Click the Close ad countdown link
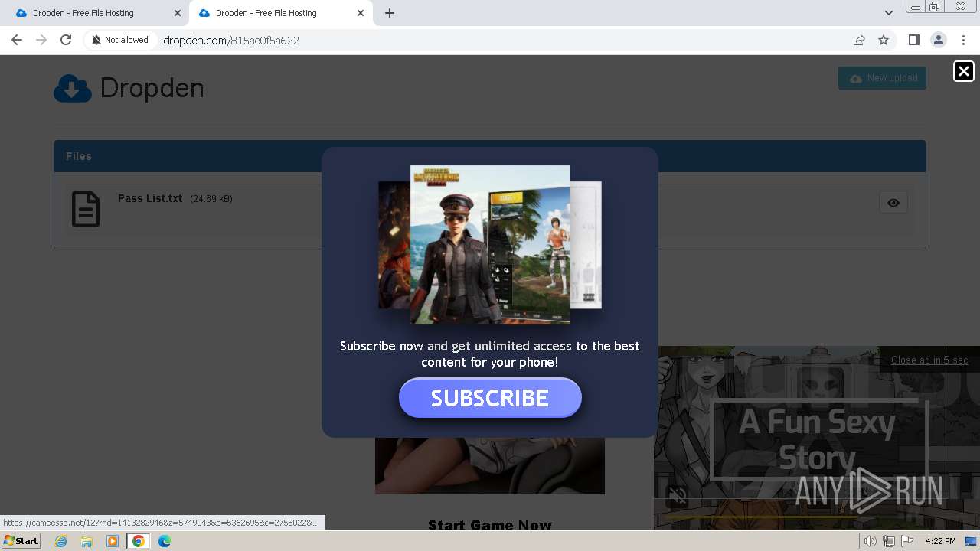Viewport: 980px width, 551px height. [929, 360]
